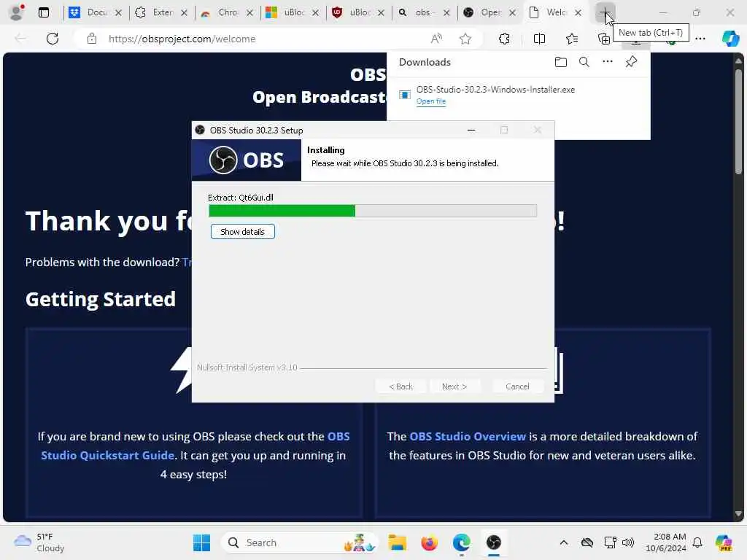Open weather widget showing 51°F Cloudy
Viewport: 747px width, 560px height.
(x=39, y=542)
